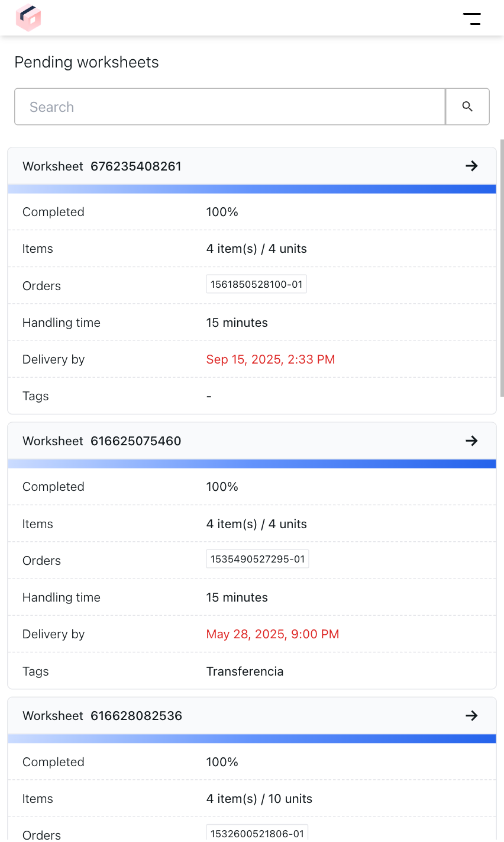504x842 pixels.
Task: Open the hamburger navigation menu
Action: [473, 18]
